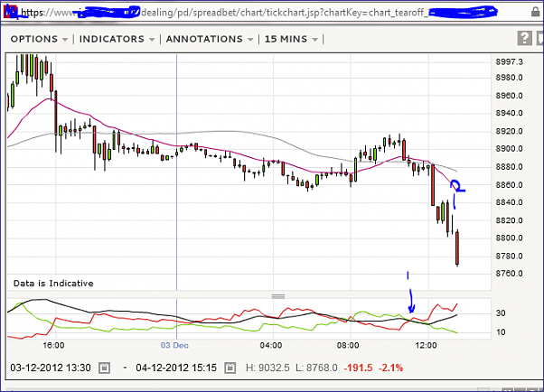The height and width of the screenshot is (392, 544).
Task: Click the 12:00 time axis label
Action: pyautogui.click(x=426, y=346)
